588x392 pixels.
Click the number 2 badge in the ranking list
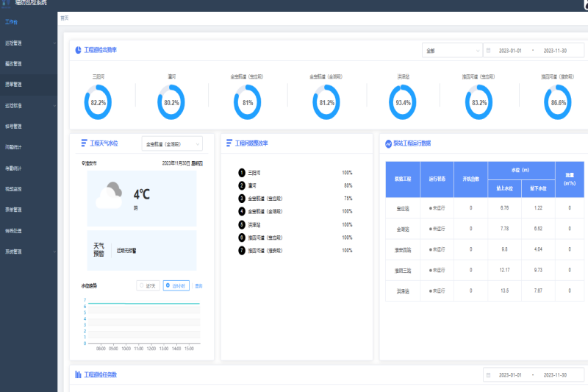pyautogui.click(x=242, y=185)
